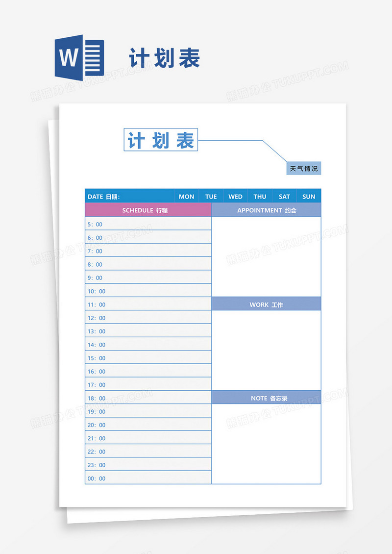Click the WORK 工作 header
The image size is (392, 554).
[x=266, y=304]
